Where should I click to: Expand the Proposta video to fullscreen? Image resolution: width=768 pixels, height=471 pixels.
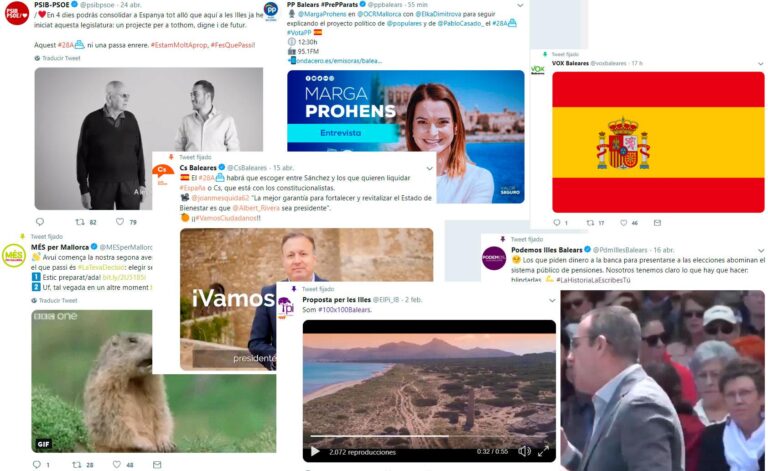point(544,451)
